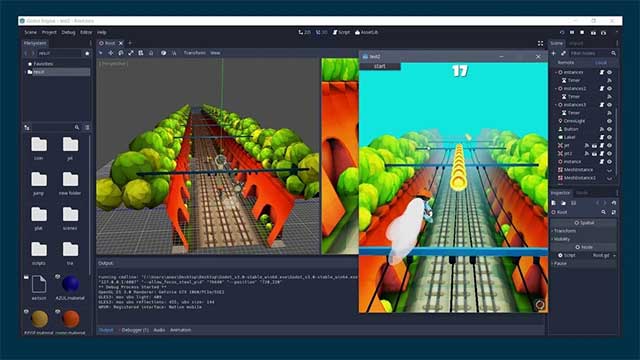Open the Audio bottom tab

click(159, 330)
